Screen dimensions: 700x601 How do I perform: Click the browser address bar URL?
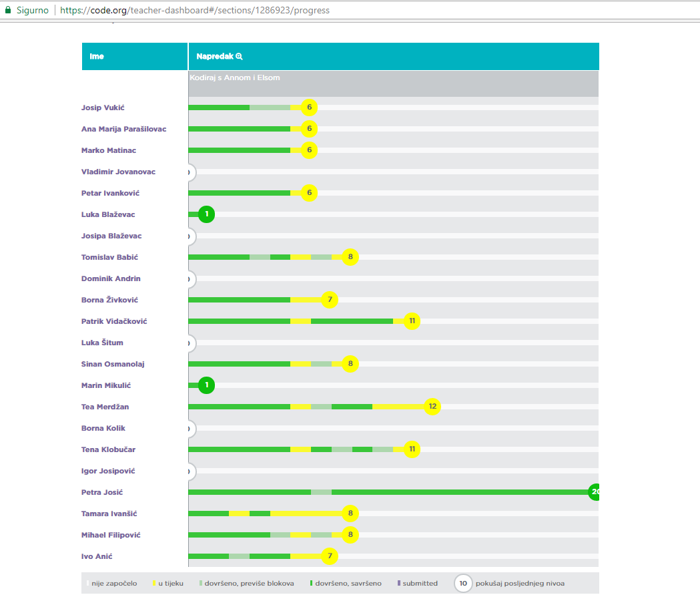pos(195,10)
